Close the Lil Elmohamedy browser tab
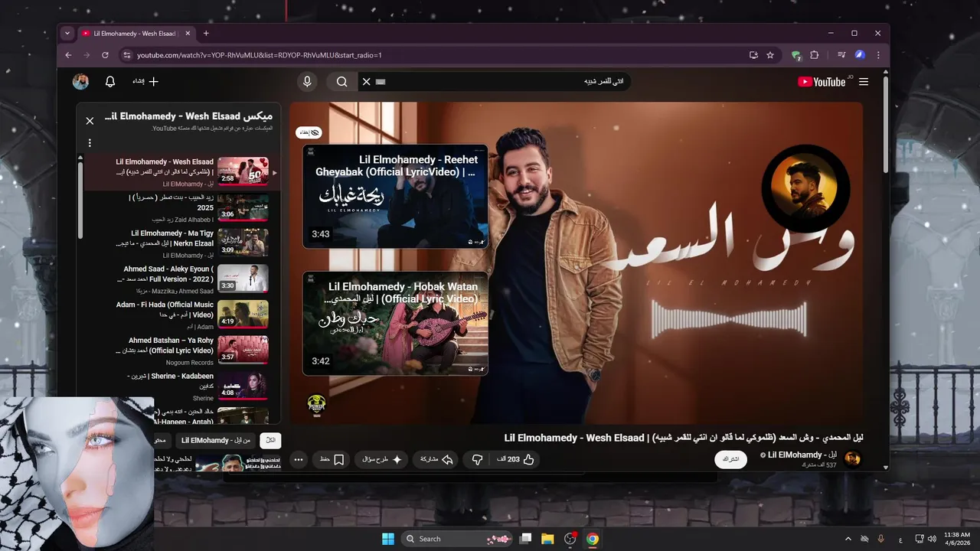The height and width of the screenshot is (551, 980). point(187,34)
